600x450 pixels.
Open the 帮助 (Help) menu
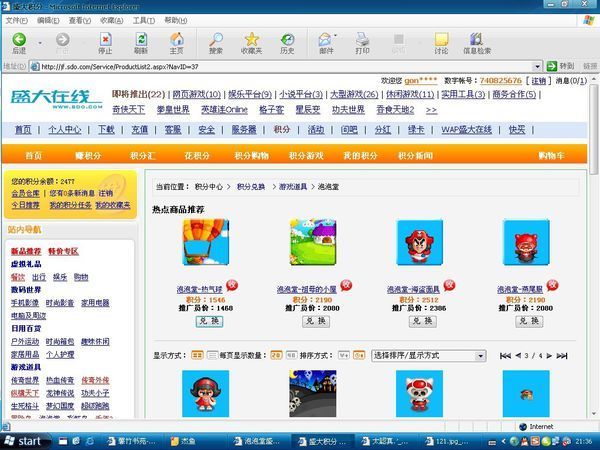coord(176,20)
